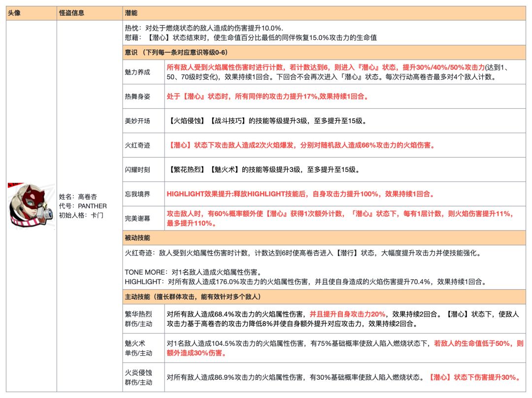Click the 主动技能 section header

324,297
